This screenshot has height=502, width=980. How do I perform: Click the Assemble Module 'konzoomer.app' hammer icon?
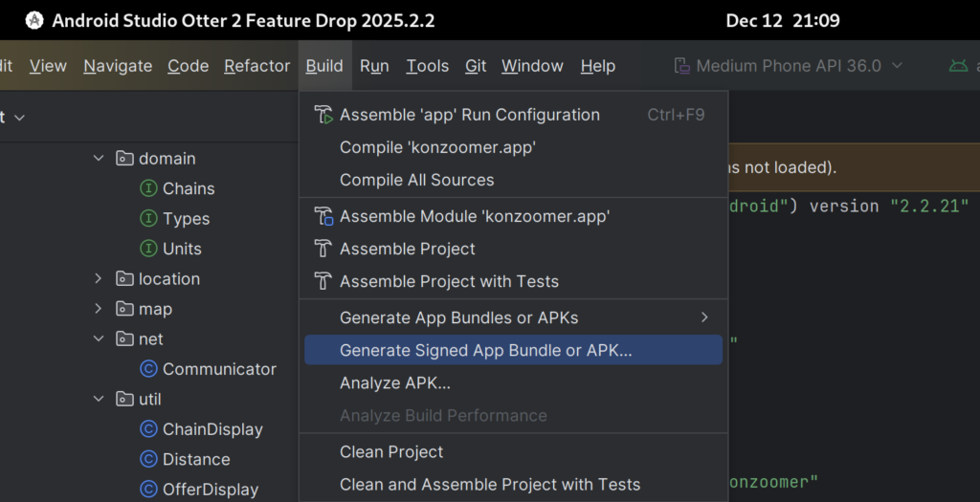coord(323,216)
